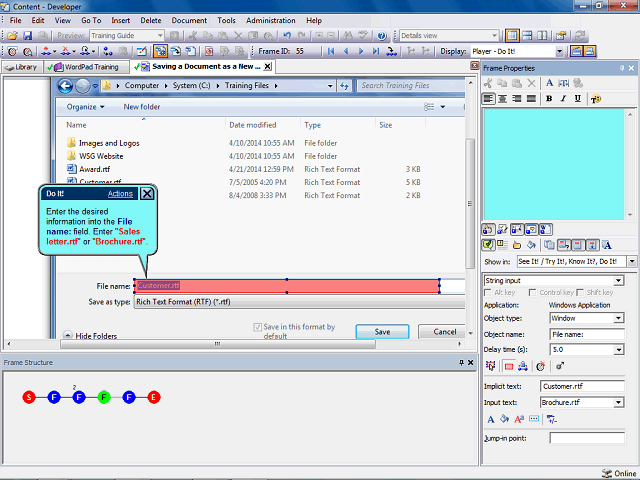The image size is (640, 480).
Task: Go to first frame
Action: point(331,51)
